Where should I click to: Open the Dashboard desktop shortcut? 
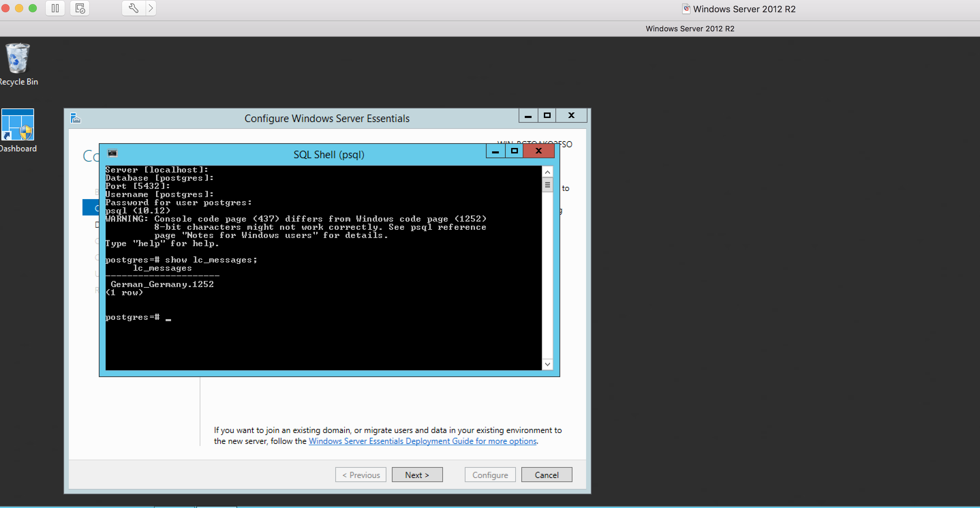(x=17, y=125)
